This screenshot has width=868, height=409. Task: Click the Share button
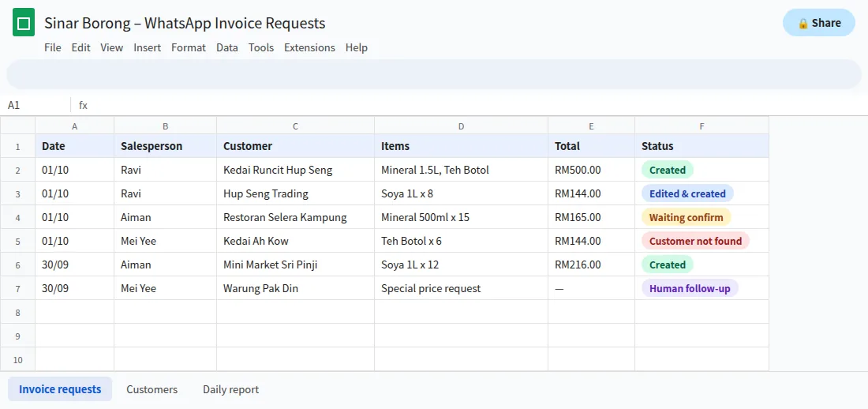coord(819,23)
